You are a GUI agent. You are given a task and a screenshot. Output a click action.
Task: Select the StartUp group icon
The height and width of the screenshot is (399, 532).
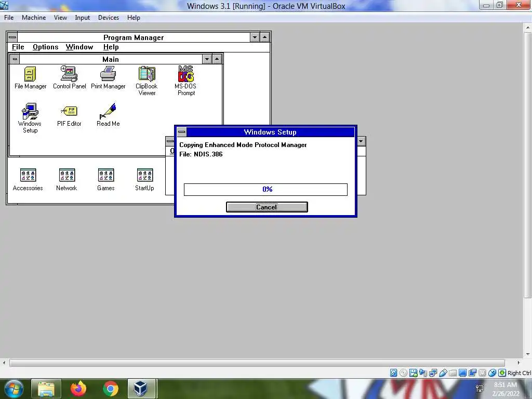pos(144,180)
